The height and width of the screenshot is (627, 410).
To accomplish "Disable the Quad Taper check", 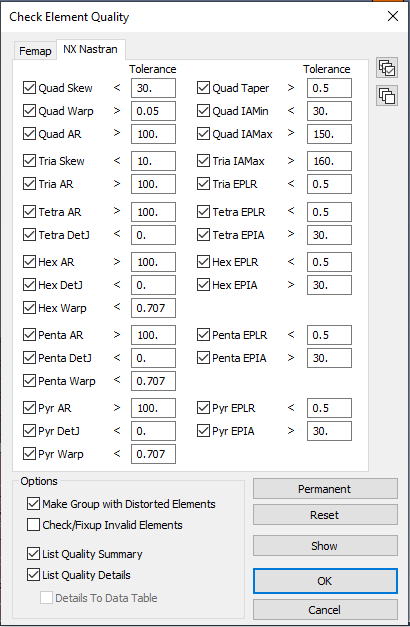I will [203, 88].
